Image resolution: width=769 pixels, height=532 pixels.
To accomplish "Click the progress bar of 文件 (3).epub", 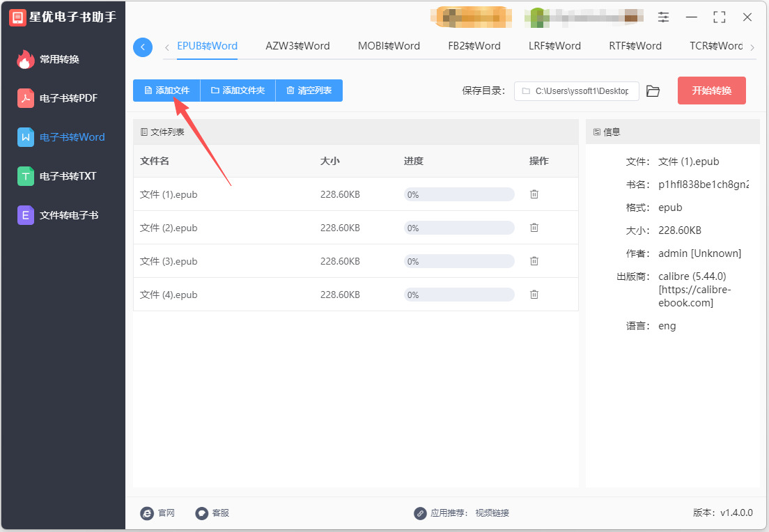I will 459,261.
